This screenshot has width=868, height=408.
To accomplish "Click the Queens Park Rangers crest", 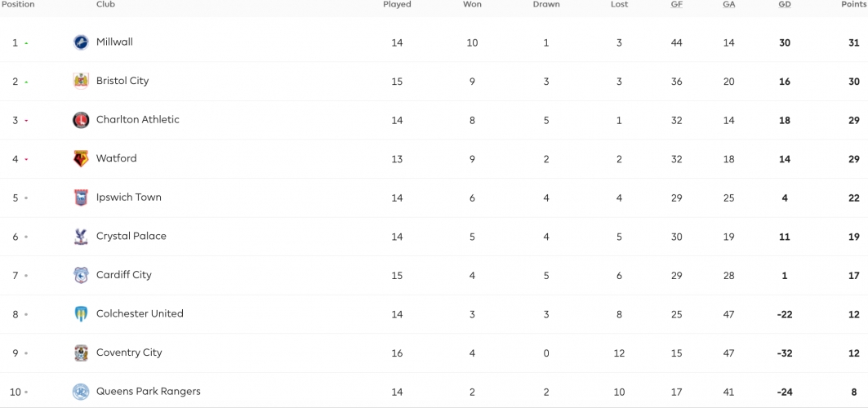I will (x=81, y=392).
